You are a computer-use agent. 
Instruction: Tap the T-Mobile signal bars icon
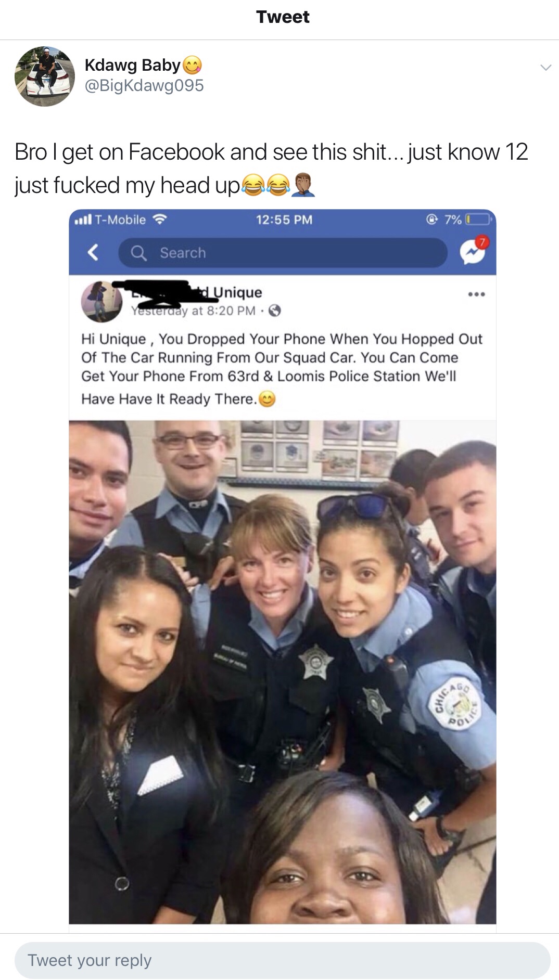coord(83,220)
